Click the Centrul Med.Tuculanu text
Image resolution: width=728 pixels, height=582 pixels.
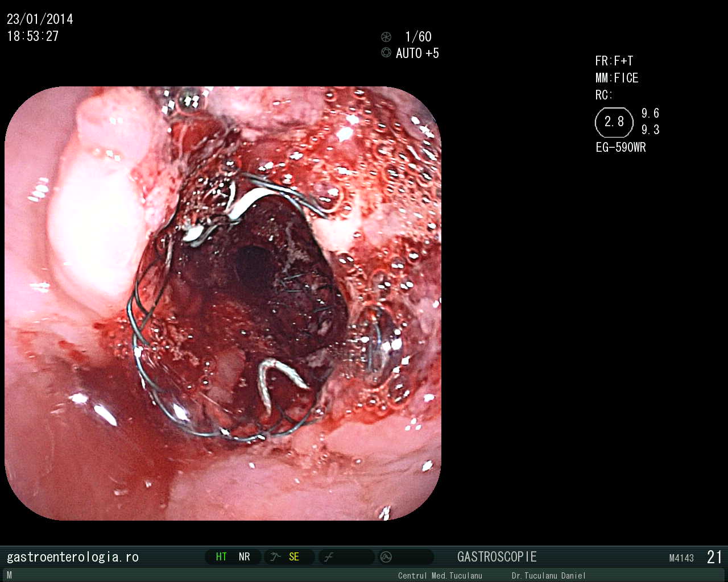click(x=440, y=576)
